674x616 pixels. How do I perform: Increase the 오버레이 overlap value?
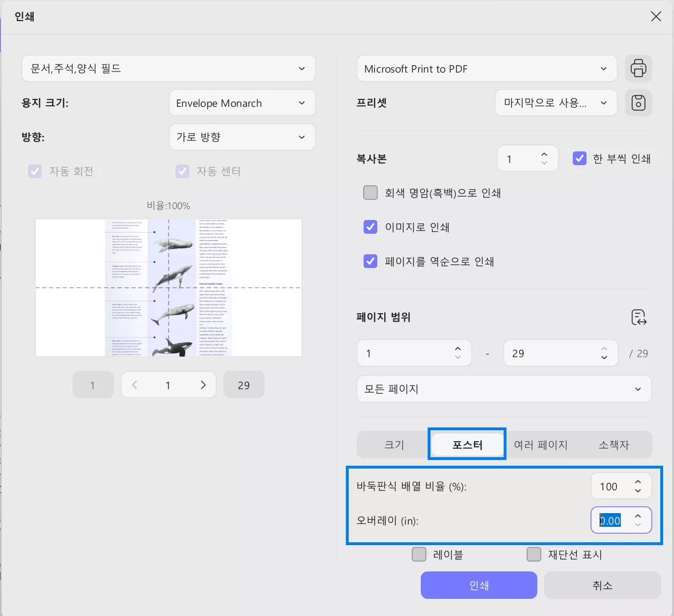click(638, 515)
